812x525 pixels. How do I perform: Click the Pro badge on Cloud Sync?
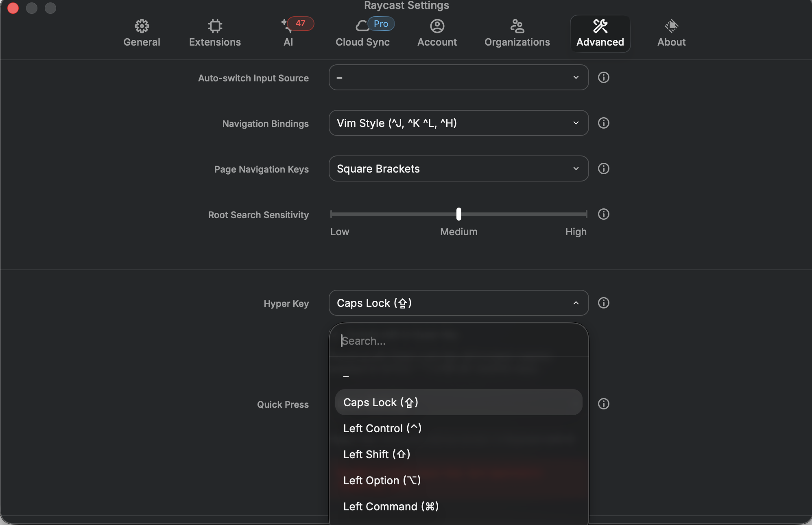[381, 24]
